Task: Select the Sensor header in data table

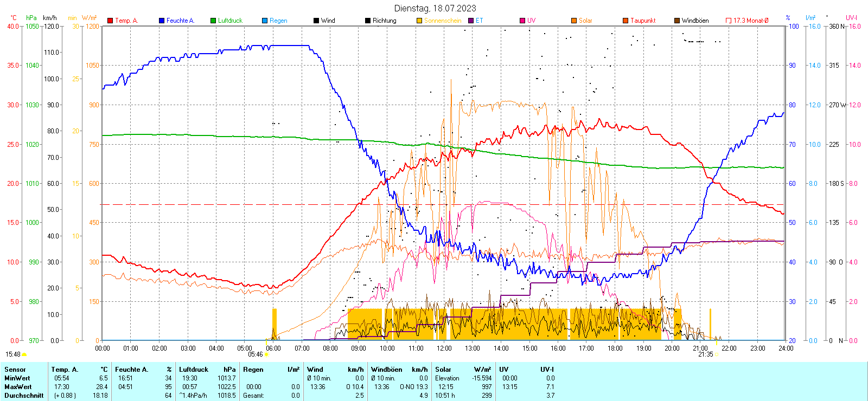Action: pyautogui.click(x=15, y=370)
